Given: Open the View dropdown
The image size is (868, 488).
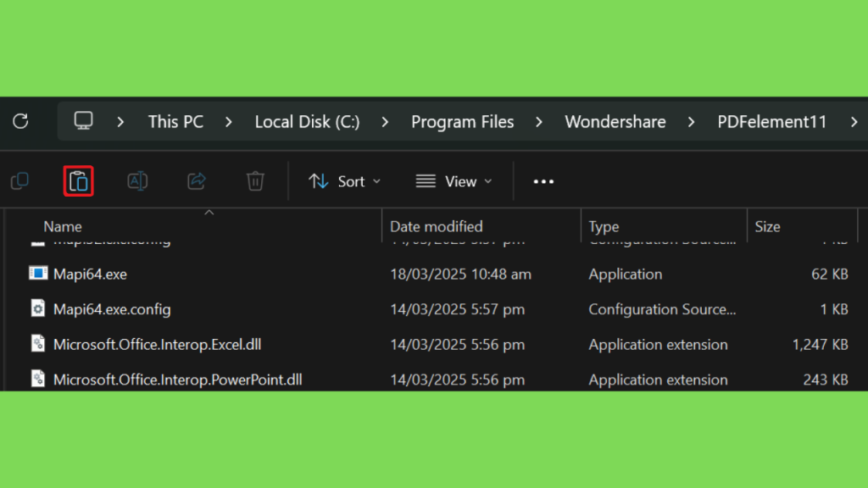Looking at the screenshot, I should [x=454, y=181].
